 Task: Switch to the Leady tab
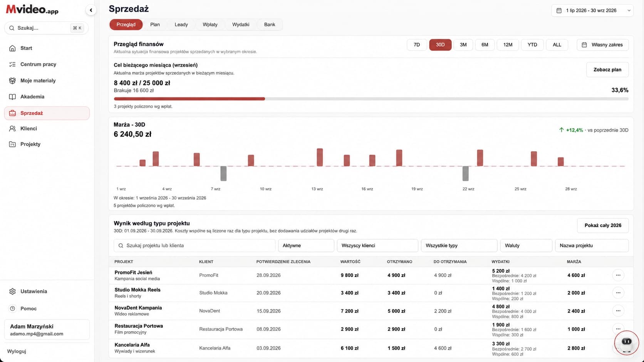181,25
